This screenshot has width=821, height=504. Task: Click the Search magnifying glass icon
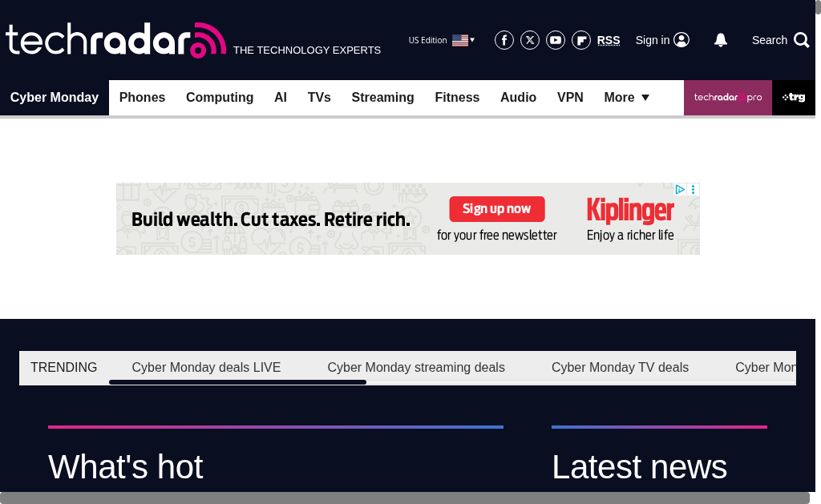(801, 40)
